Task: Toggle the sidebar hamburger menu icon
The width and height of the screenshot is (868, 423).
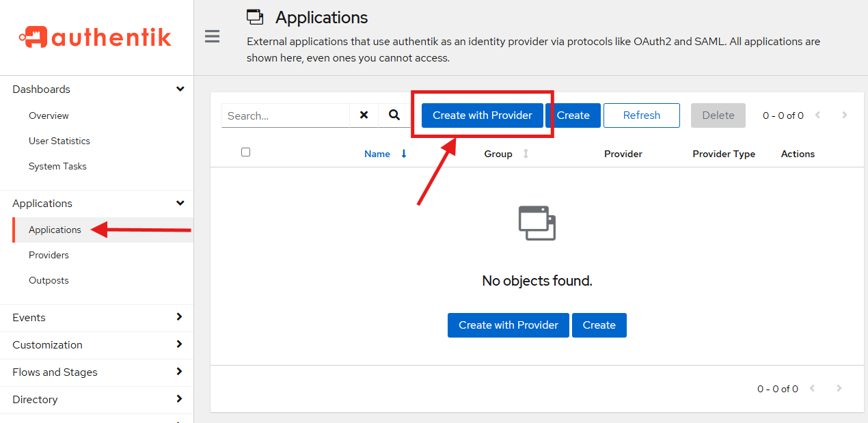Action: [x=212, y=36]
